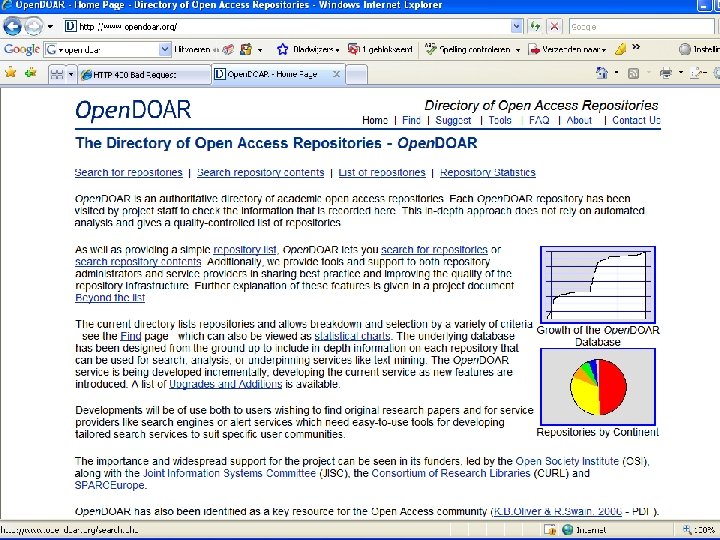Click the IE Home page icon
Viewport: 720px width, 540px height.
point(602,73)
